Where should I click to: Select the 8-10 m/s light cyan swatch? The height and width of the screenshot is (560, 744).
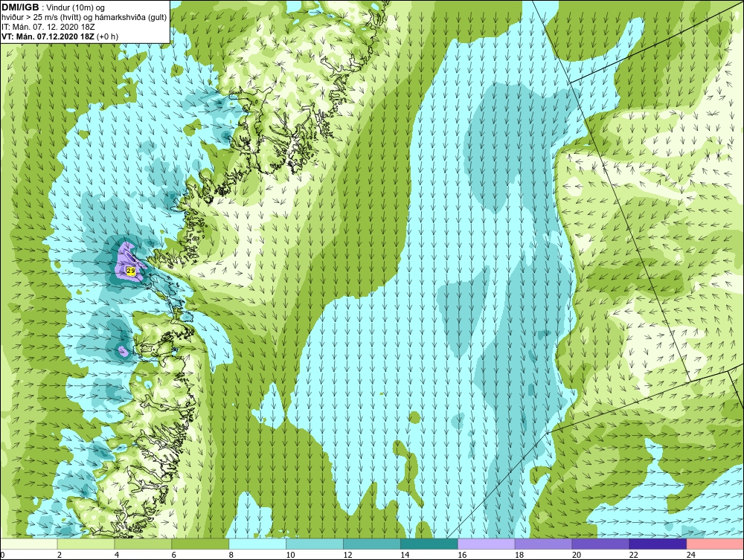coord(257,544)
